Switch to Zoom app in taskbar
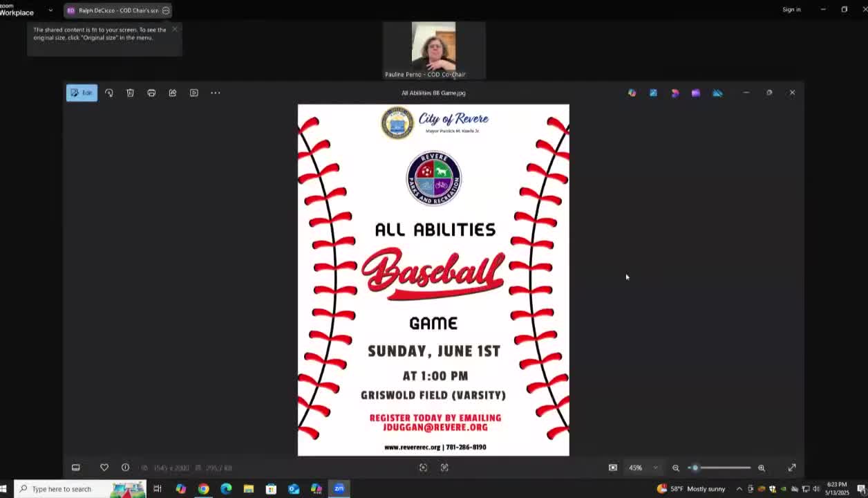The width and height of the screenshot is (868, 498). (x=339, y=489)
